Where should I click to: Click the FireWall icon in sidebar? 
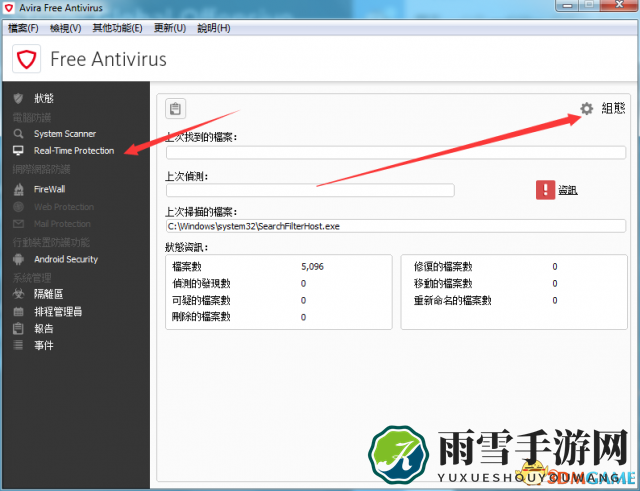point(18,189)
